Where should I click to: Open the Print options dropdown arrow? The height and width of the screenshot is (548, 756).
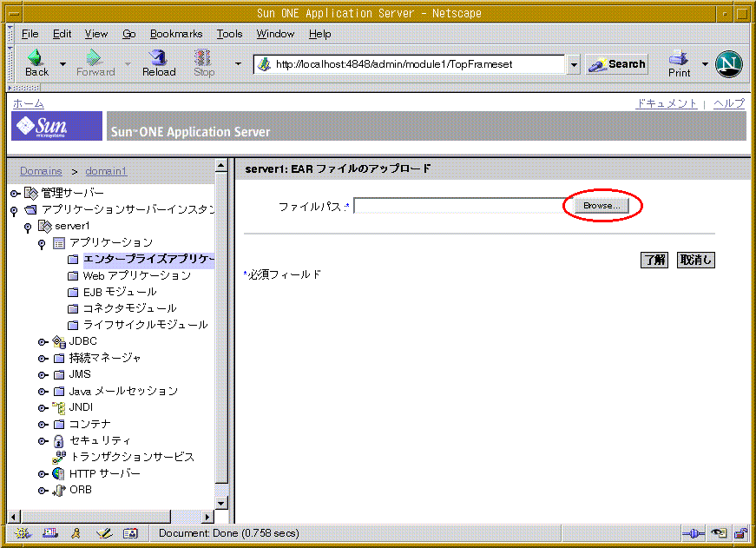click(x=705, y=63)
